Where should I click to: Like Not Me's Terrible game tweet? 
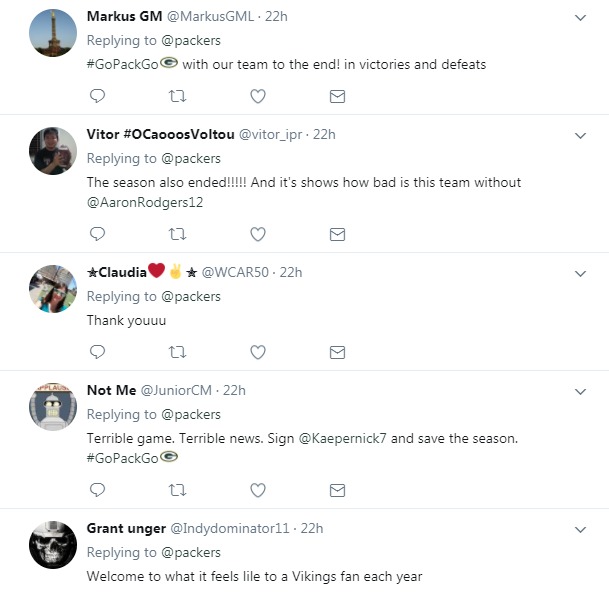coord(257,490)
